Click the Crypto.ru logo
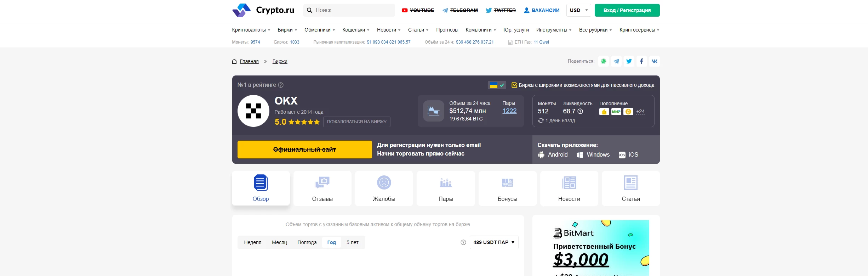 [x=263, y=10]
